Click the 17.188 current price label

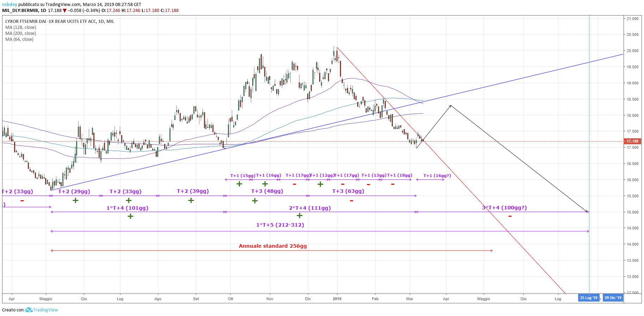tap(632, 141)
